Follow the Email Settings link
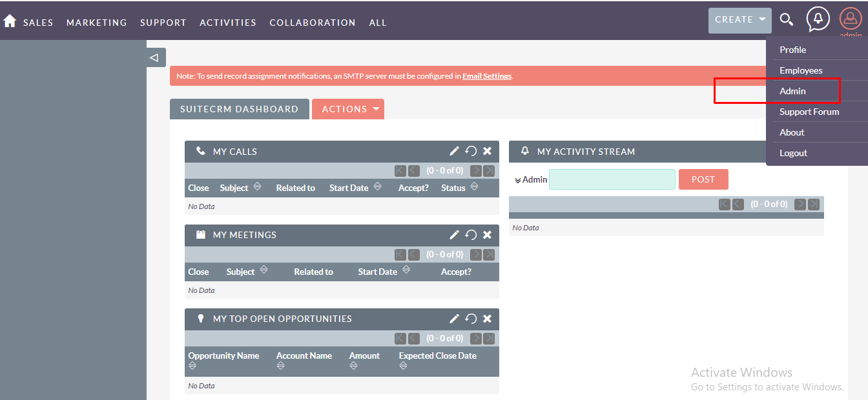 click(x=487, y=76)
